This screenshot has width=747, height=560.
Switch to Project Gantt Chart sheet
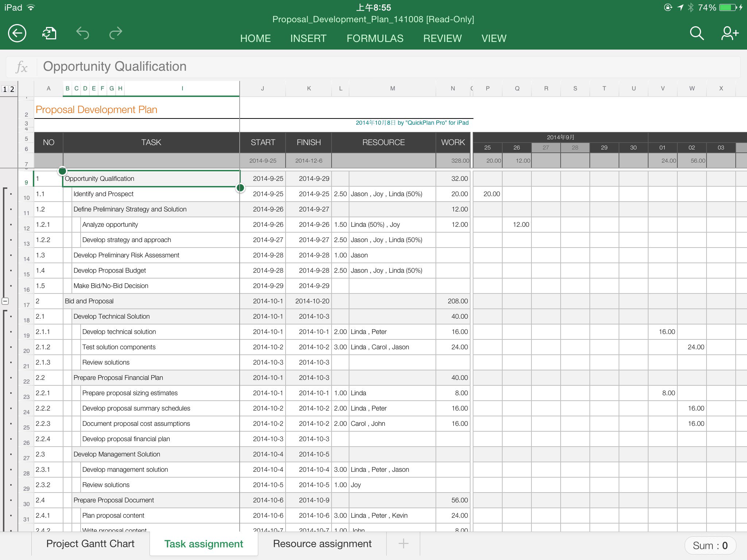click(90, 544)
